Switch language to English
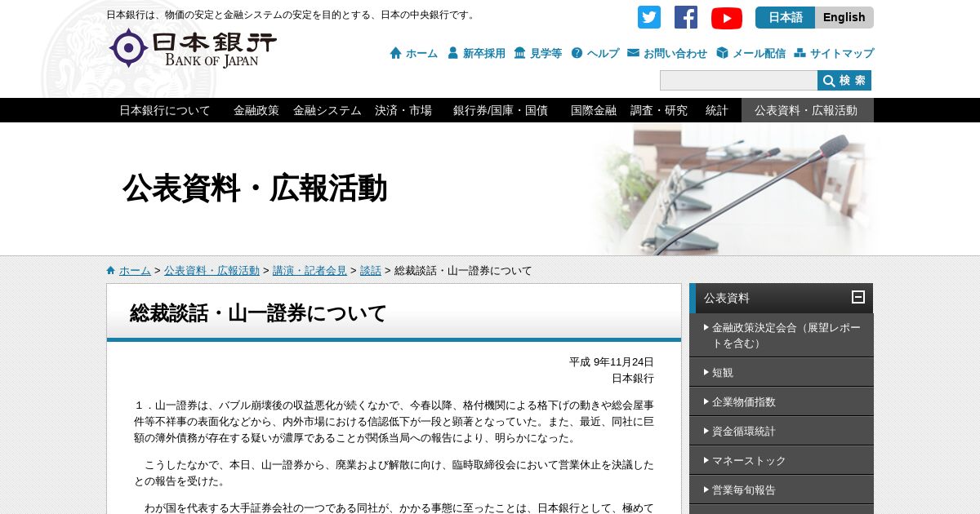This screenshot has width=980, height=514. point(844,17)
